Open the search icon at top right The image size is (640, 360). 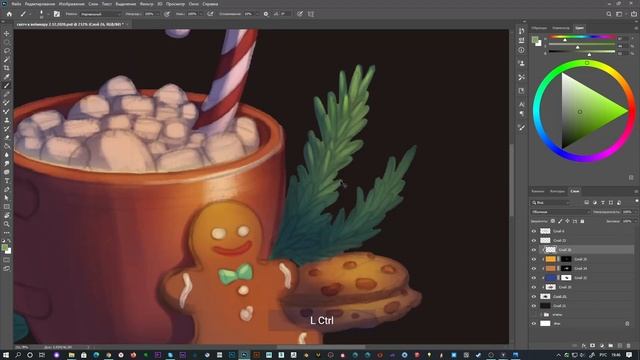click(609, 14)
